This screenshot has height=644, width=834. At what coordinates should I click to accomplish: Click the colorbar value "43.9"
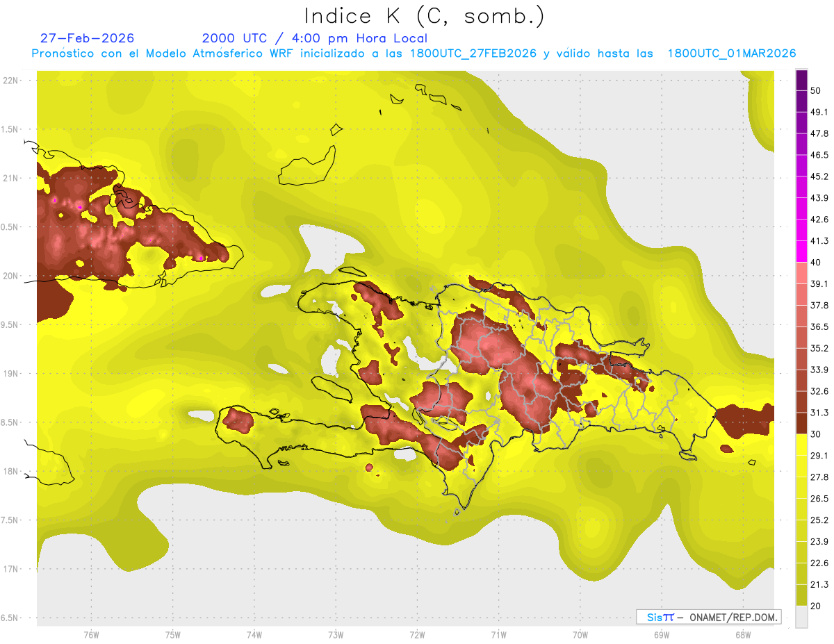819,198
